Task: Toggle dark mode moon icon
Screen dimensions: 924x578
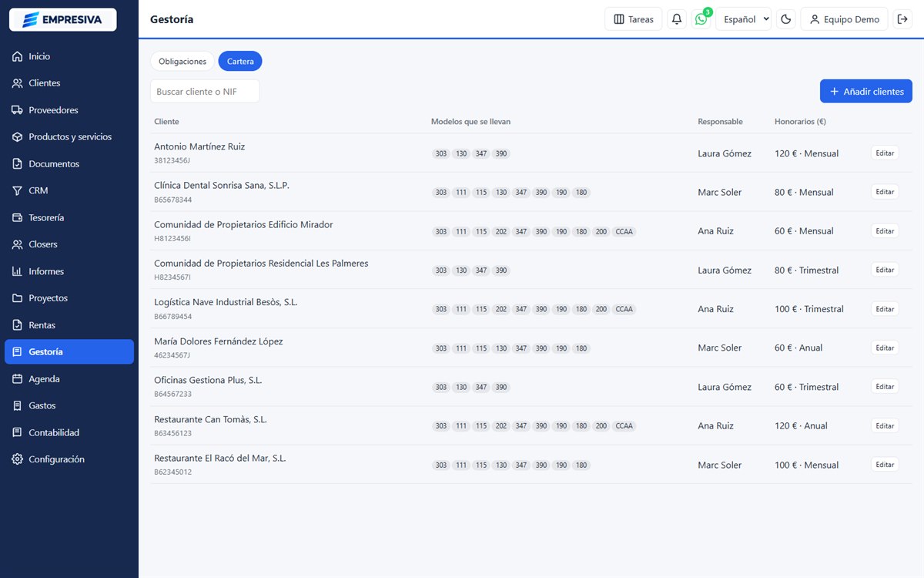Action: 786,19
